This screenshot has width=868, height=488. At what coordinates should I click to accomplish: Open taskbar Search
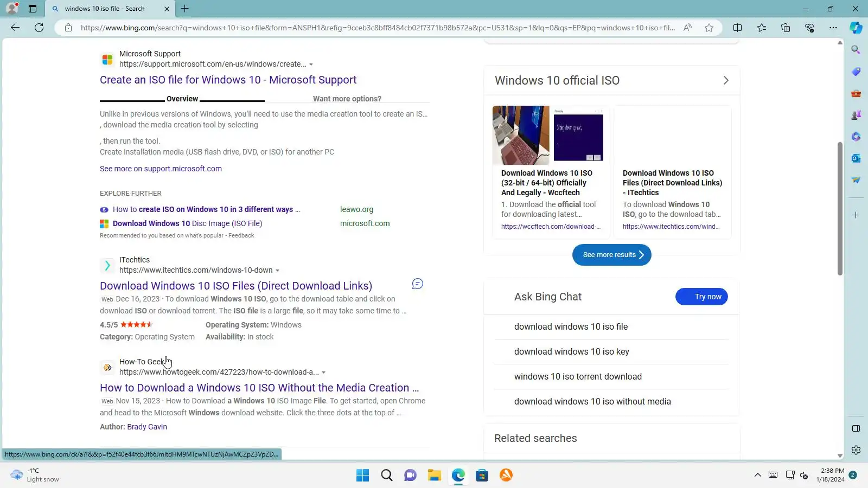click(x=386, y=476)
